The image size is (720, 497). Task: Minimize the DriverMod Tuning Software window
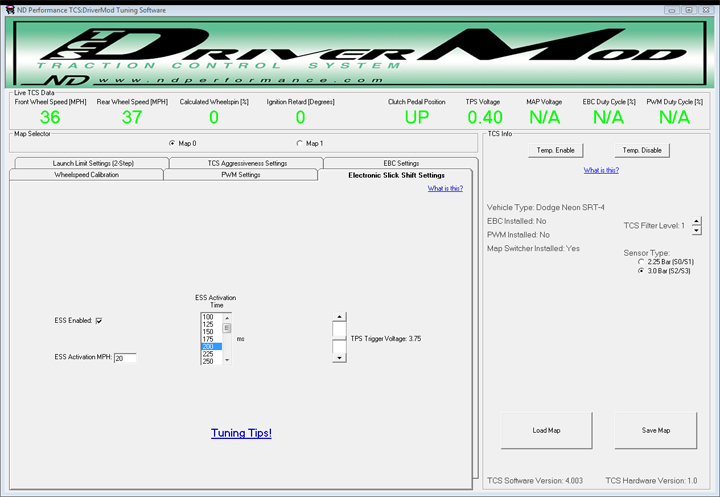click(x=672, y=10)
